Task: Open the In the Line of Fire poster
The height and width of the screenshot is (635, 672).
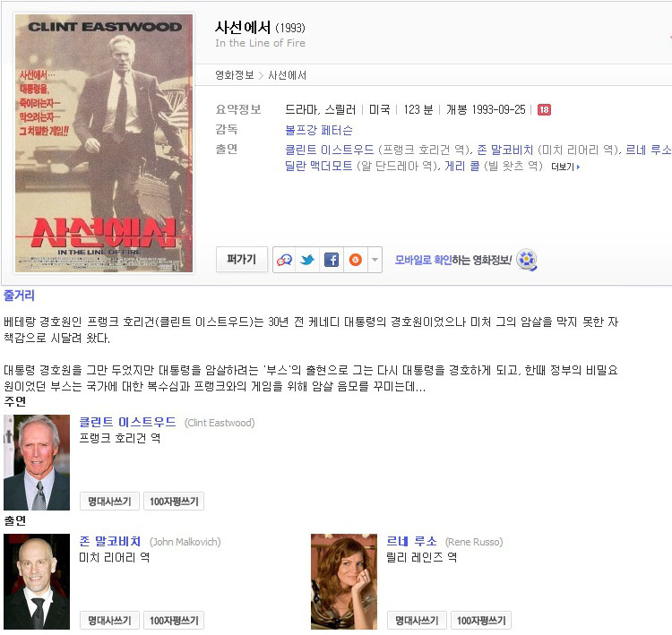Action: (x=104, y=143)
